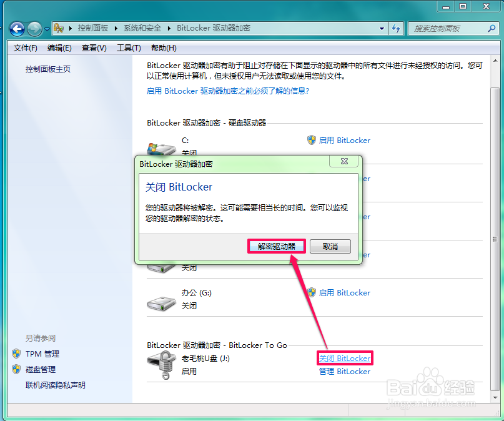Image resolution: width=504 pixels, height=421 pixels.
Task: Select the BitLocker 驱动器加密 breadcrumb
Action: 214,28
